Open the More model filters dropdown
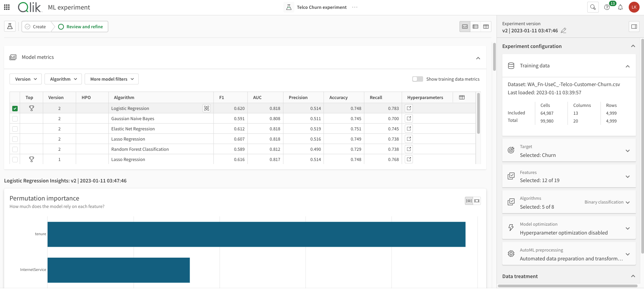The image size is (644, 290). (x=111, y=79)
